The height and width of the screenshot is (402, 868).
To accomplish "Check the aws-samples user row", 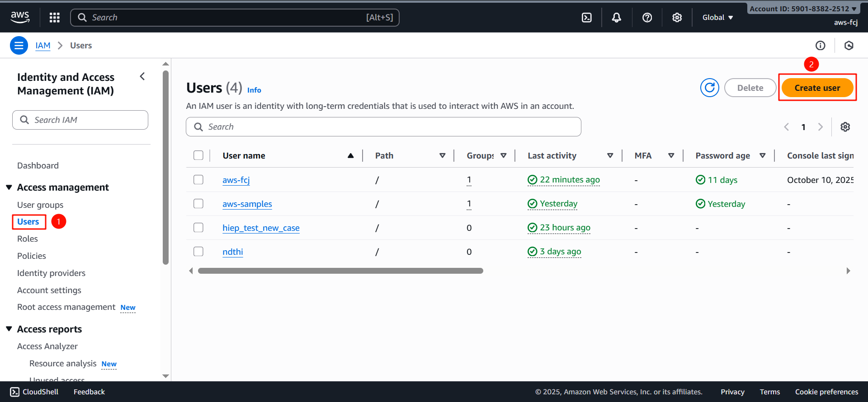I will tap(198, 204).
